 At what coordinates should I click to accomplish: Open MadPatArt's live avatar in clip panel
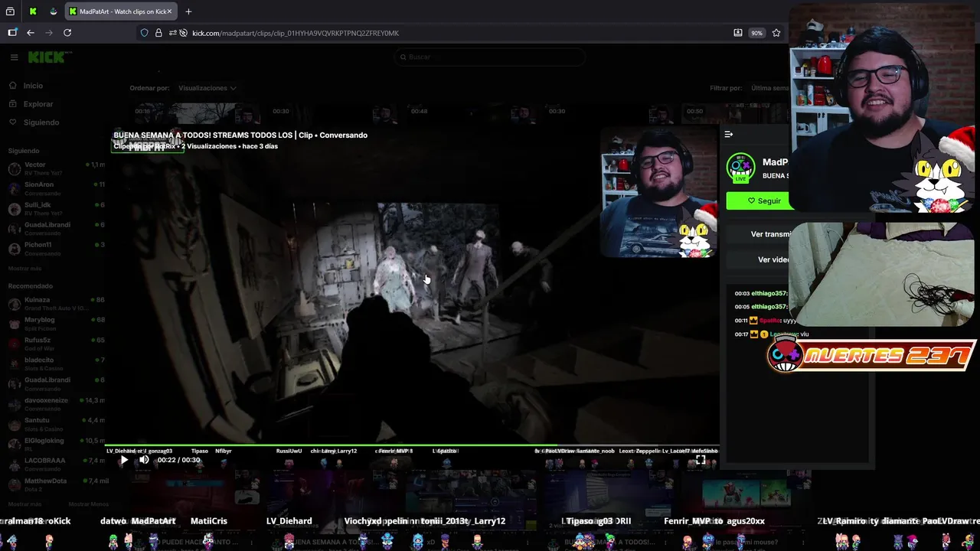coord(740,168)
